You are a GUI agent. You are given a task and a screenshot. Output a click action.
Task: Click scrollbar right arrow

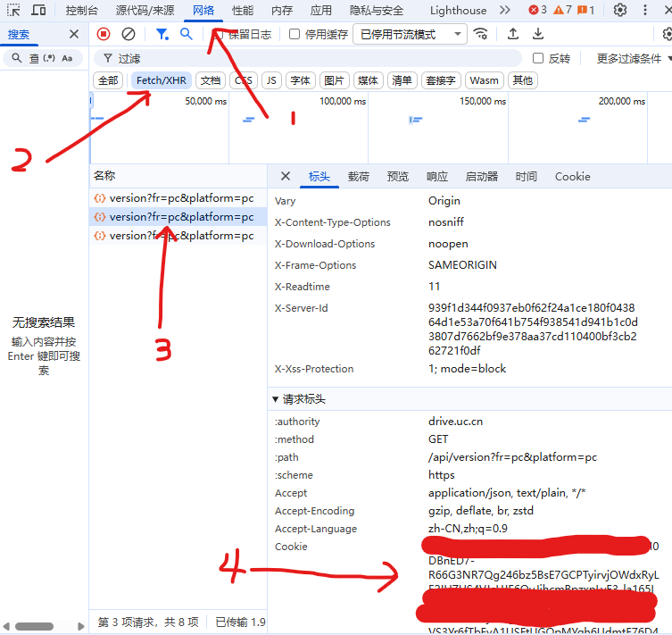[80, 626]
